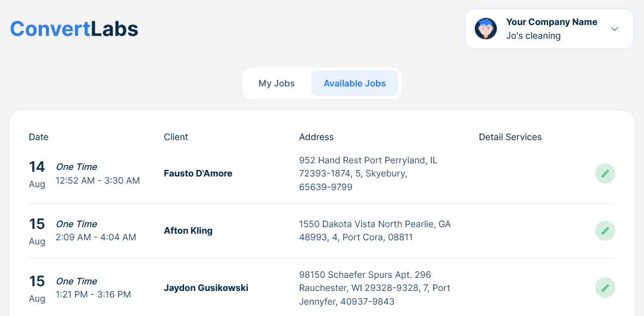Click the user avatar icon

tap(486, 29)
